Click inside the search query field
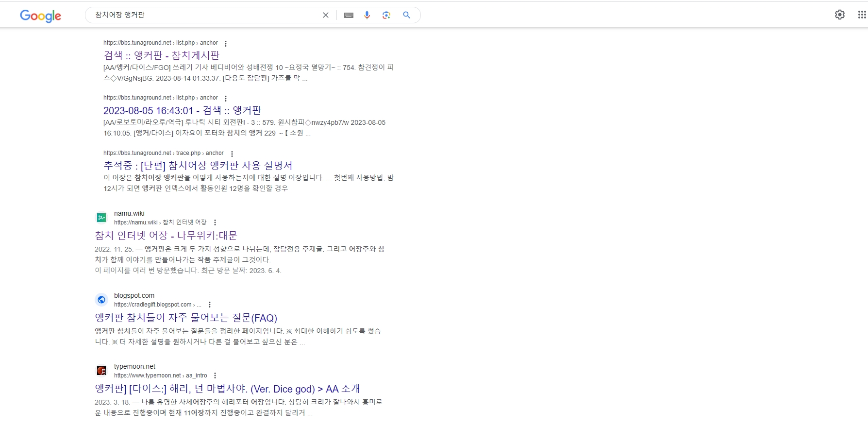Screen dimensions: 868x427 [204, 15]
